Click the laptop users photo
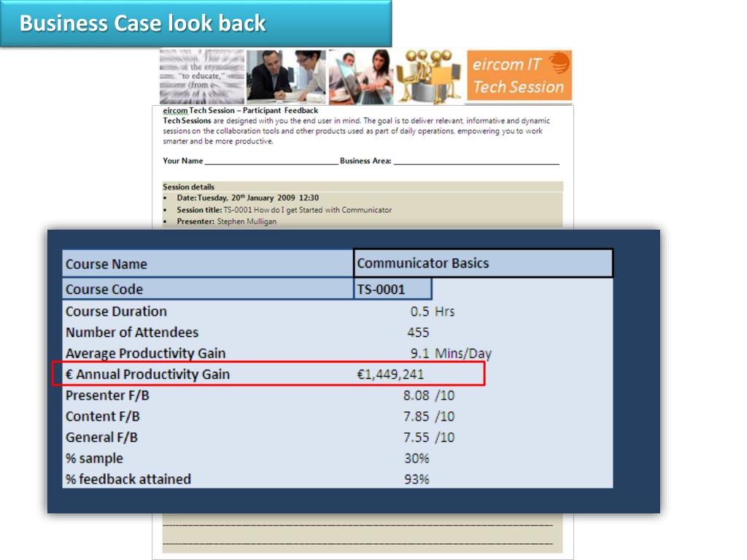Screen dimensions: 747x560 click(x=362, y=76)
